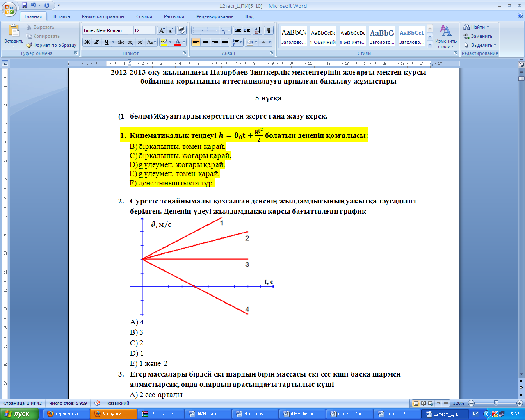Justify the text

point(225,42)
